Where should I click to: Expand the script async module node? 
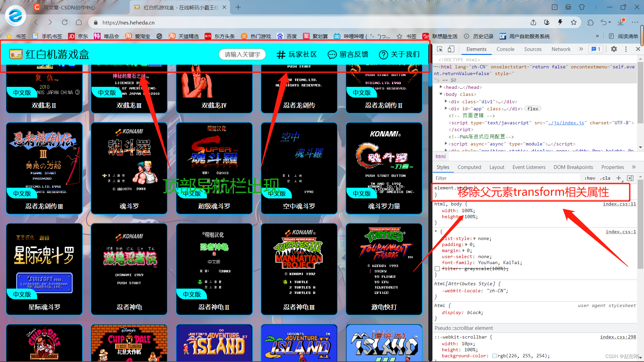pyautogui.click(x=446, y=143)
